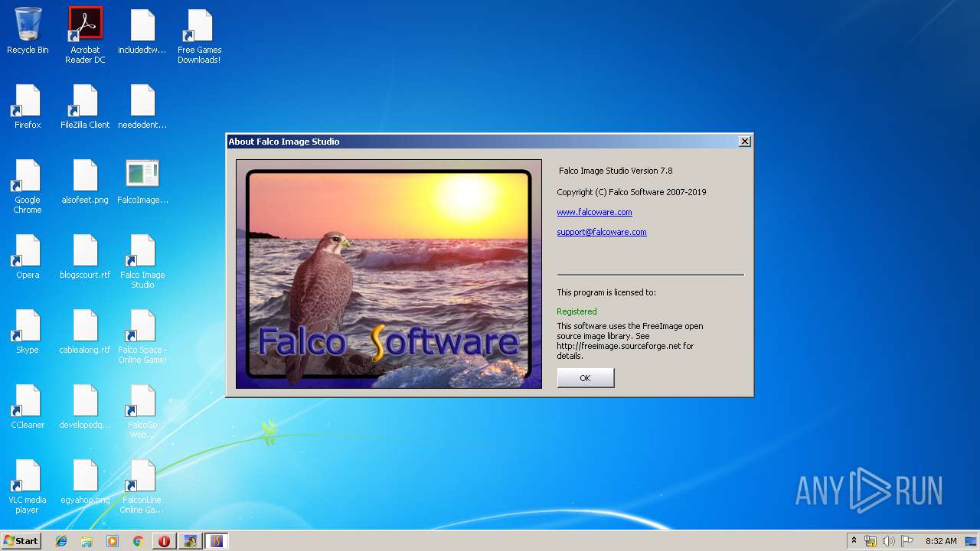Launch Internet Explorer from the taskbar
This screenshot has height=551, width=980.
coord(61,541)
